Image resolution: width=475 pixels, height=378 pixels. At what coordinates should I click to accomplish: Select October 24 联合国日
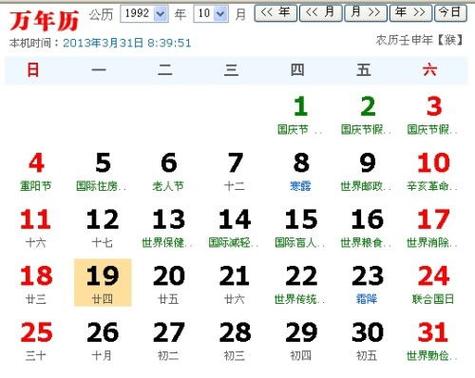(433, 284)
